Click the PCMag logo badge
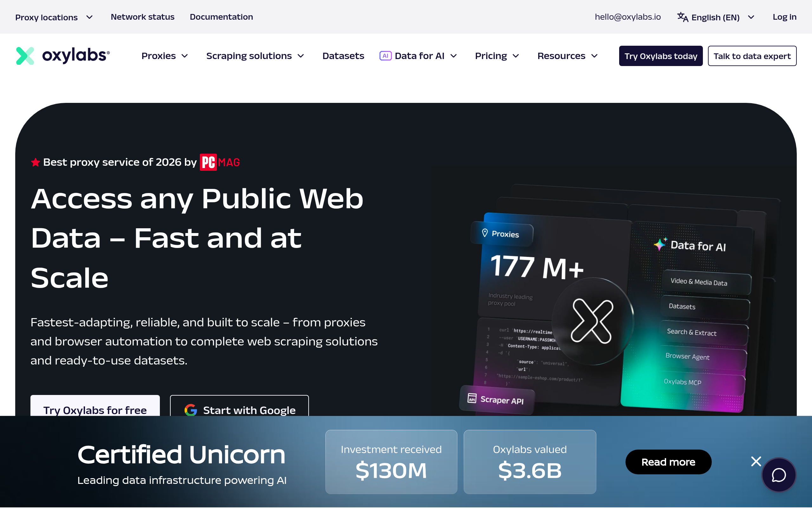 pyautogui.click(x=220, y=162)
